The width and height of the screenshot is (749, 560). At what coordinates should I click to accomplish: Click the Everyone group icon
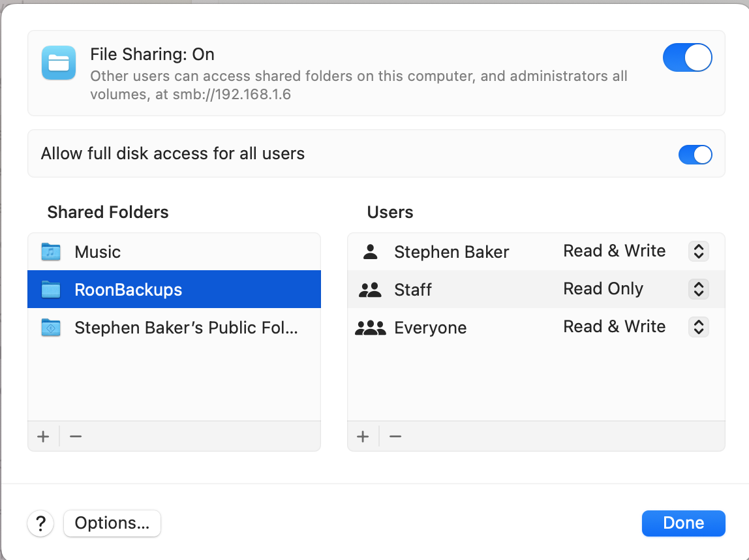(370, 328)
